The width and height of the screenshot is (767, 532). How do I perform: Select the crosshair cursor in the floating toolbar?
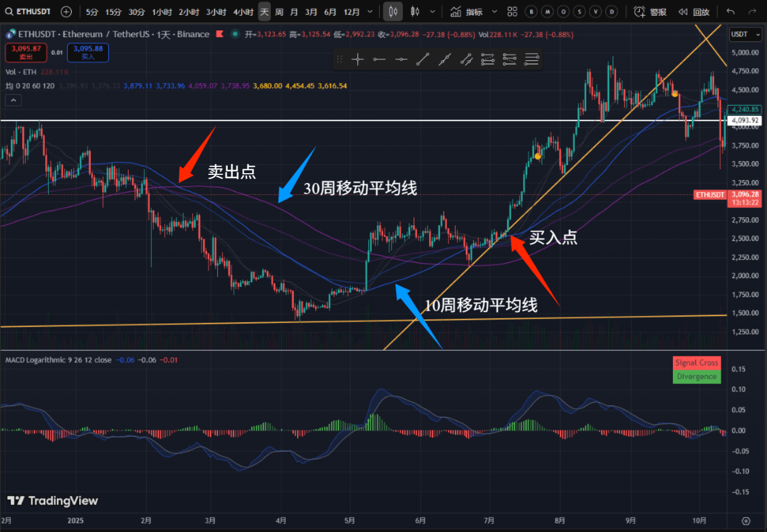pyautogui.click(x=357, y=59)
